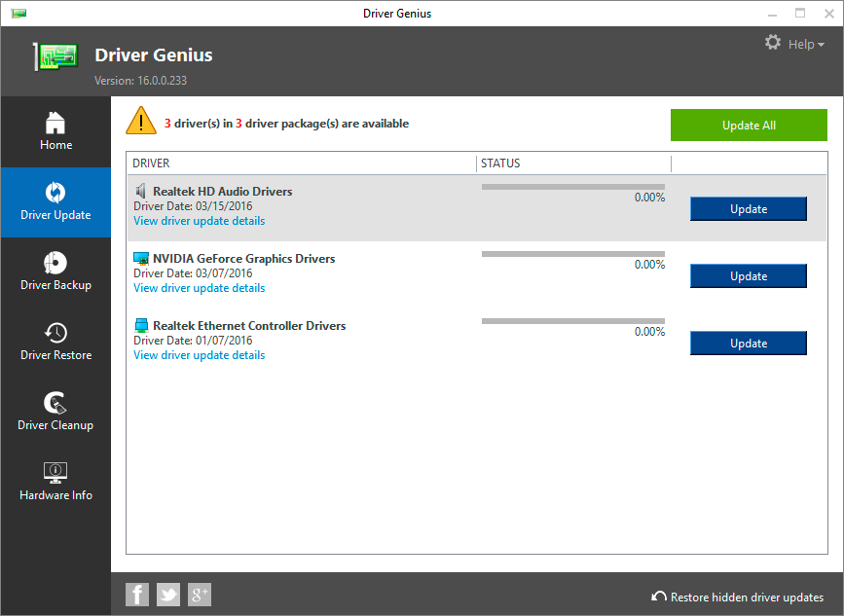This screenshot has width=844, height=616.
Task: Go to the Hardware Info label
Action: pyautogui.click(x=56, y=494)
